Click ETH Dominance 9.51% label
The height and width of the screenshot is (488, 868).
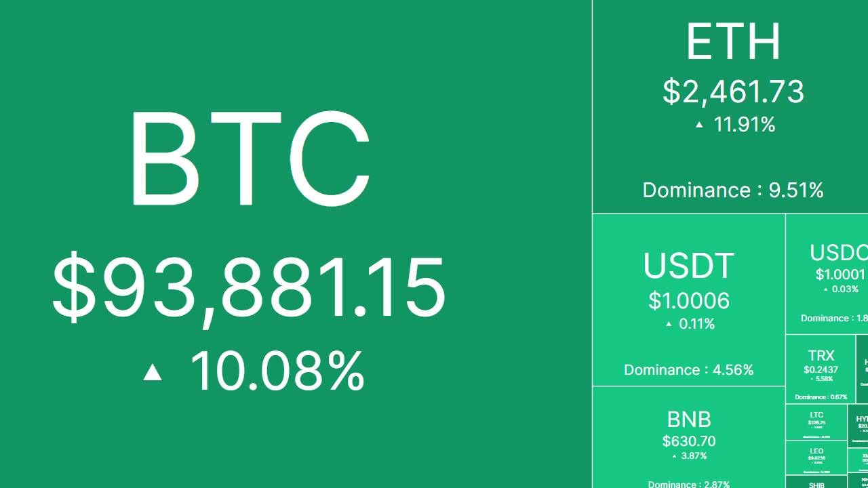[733, 190]
